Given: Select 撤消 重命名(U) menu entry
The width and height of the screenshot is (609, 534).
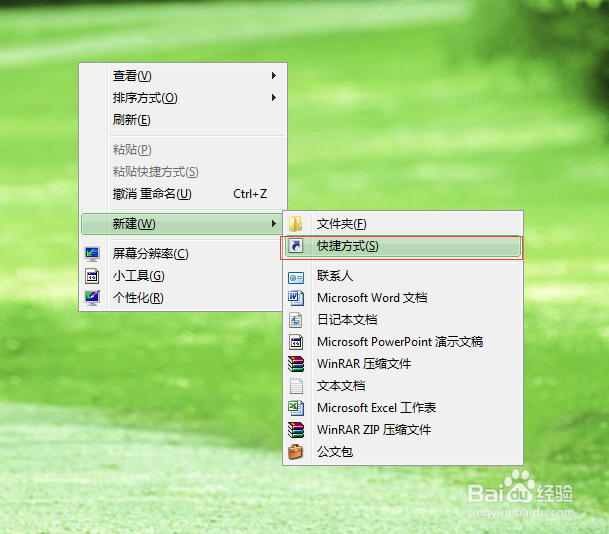Looking at the screenshot, I should (183, 193).
